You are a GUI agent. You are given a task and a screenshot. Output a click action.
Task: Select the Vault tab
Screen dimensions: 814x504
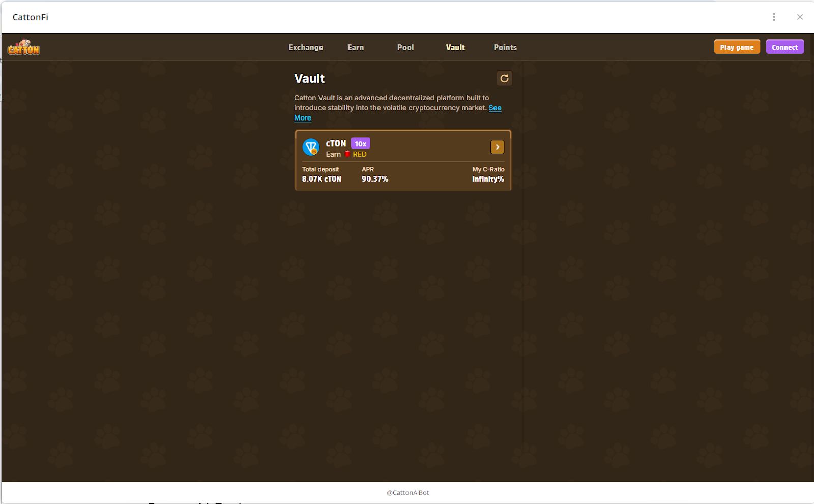pos(455,47)
